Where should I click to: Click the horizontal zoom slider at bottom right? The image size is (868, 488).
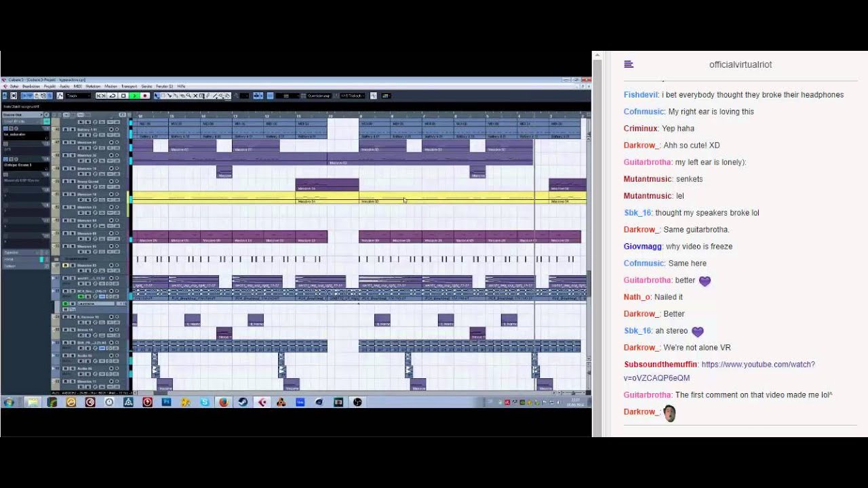572,392
